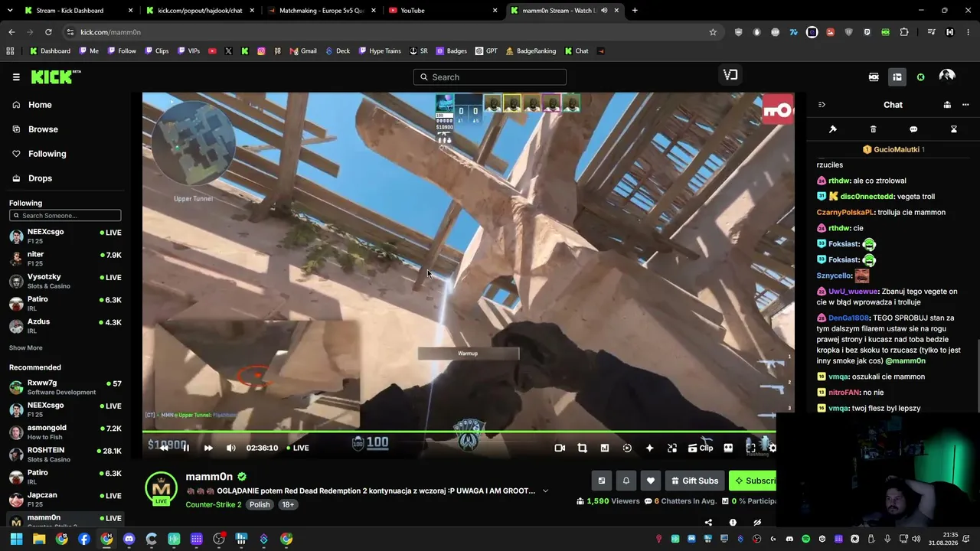Click the browser address bar
This screenshot has height=551, width=980.
(x=390, y=32)
